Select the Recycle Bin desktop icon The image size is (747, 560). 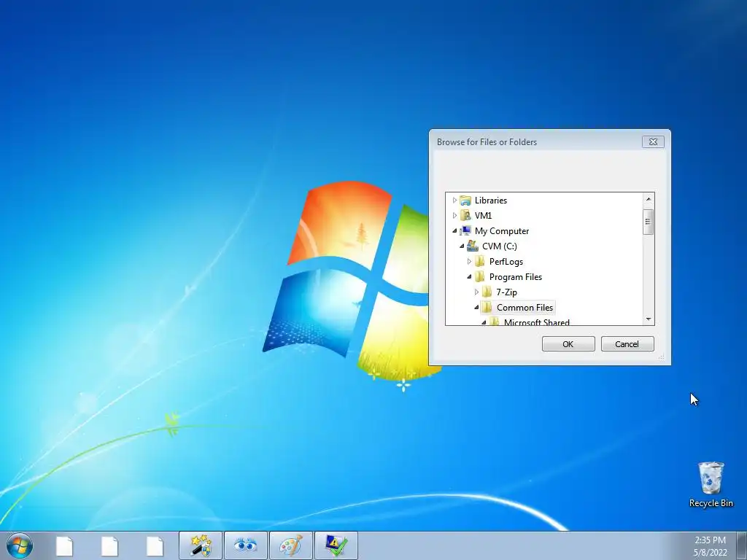pos(711,484)
